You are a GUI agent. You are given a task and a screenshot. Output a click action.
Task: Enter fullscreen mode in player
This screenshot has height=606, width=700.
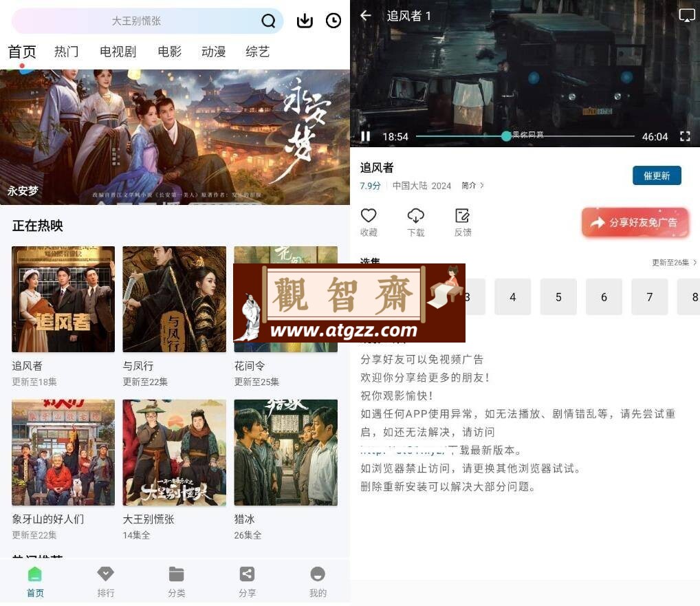pyautogui.click(x=685, y=136)
